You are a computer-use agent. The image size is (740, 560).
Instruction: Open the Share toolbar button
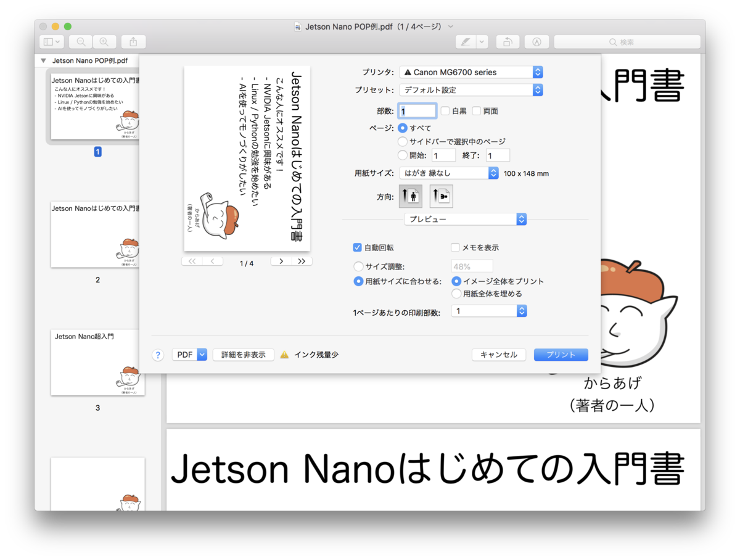(133, 42)
